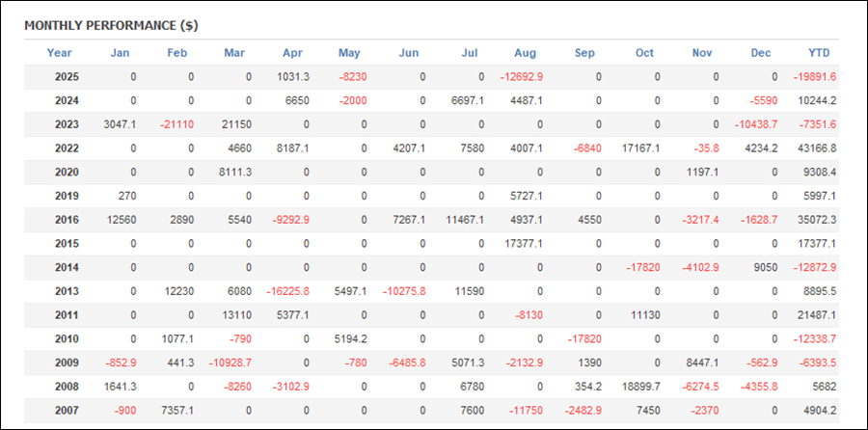868x430 pixels.
Task: Select the -10928.7 March loss in 2009
Action: 232,363
